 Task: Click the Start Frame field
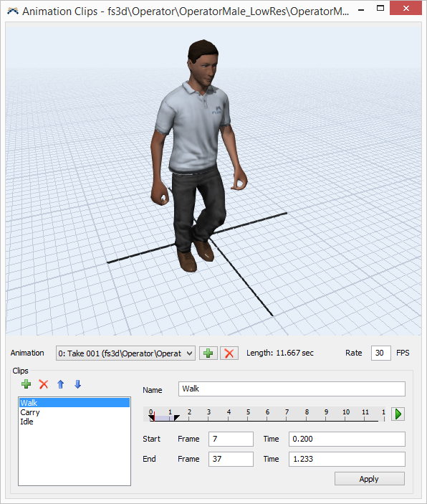point(231,439)
